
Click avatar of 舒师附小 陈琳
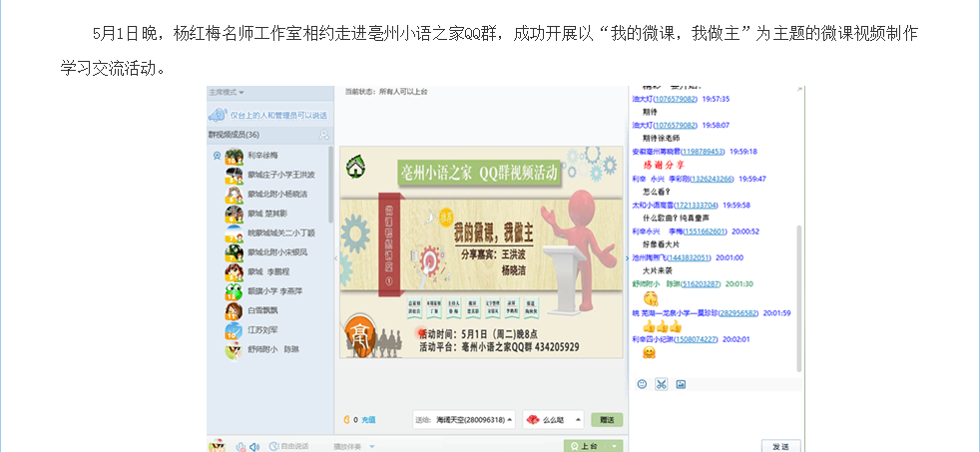coord(234,349)
